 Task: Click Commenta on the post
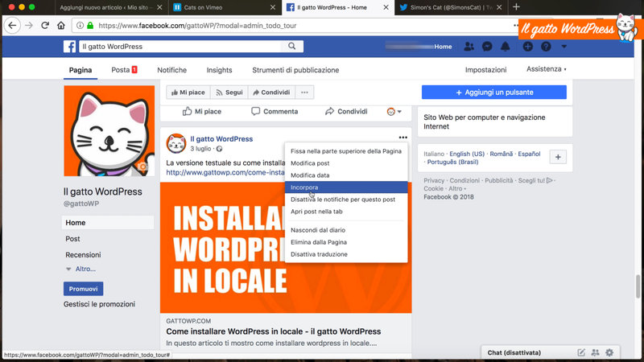click(x=275, y=112)
